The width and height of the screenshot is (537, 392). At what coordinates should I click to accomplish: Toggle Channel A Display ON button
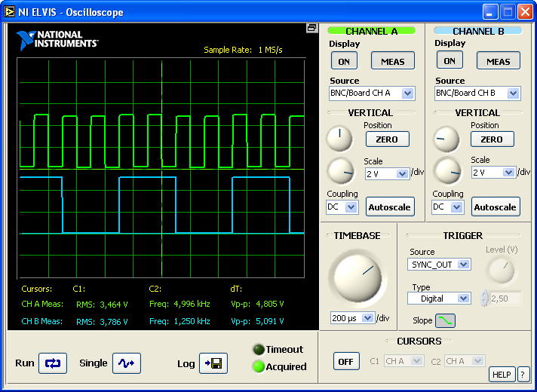point(344,61)
